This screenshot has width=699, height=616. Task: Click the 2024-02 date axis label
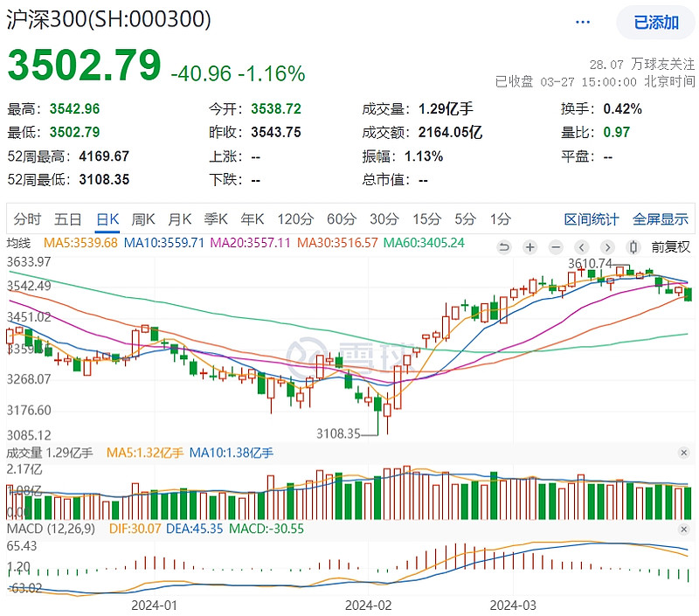[368, 606]
